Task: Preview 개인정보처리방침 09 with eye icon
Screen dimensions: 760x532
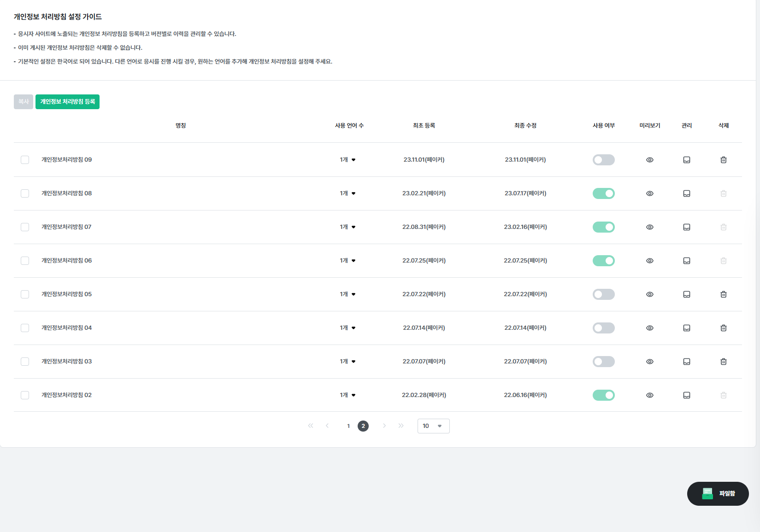Action: (x=649, y=160)
